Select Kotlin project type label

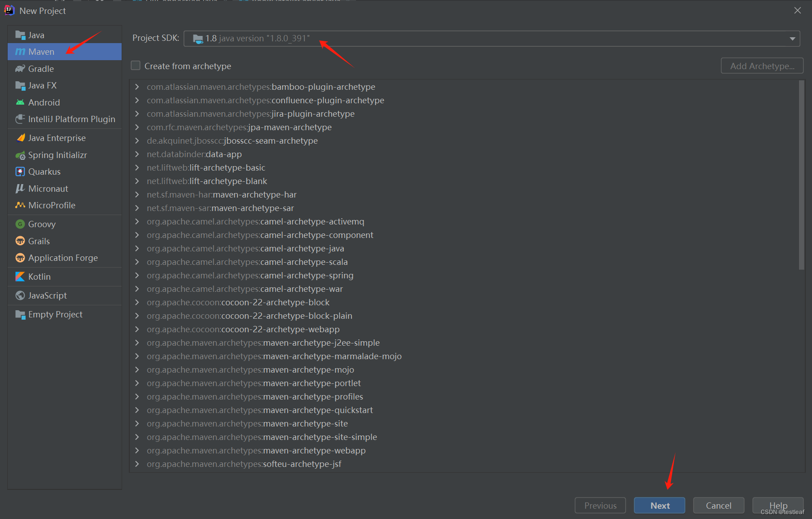coord(40,277)
